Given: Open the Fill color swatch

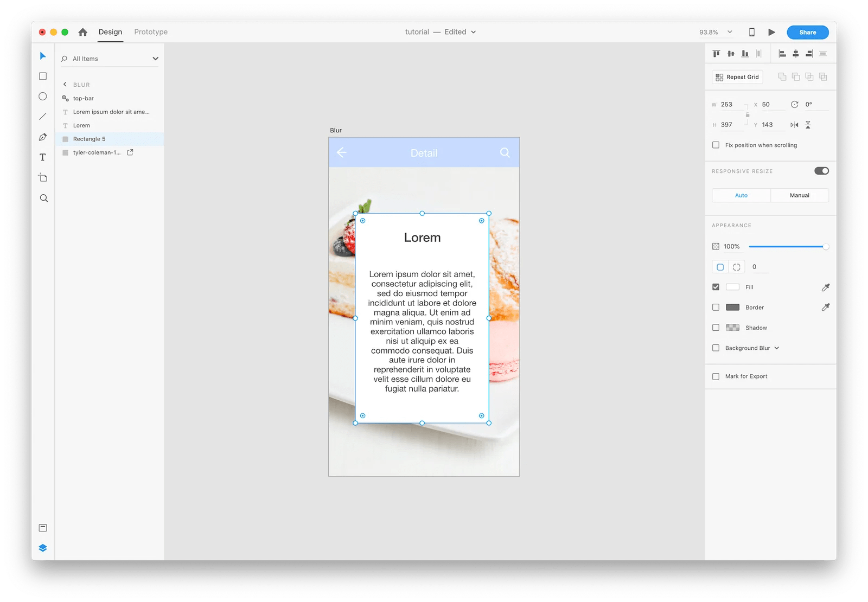Looking at the screenshot, I should pos(732,287).
